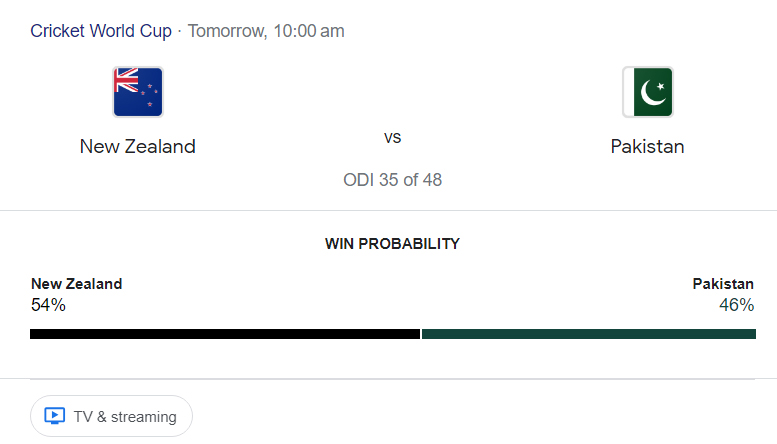Click the WIN PROBABILITY heading
Viewport: 777px width, 444px height.
tap(392, 243)
